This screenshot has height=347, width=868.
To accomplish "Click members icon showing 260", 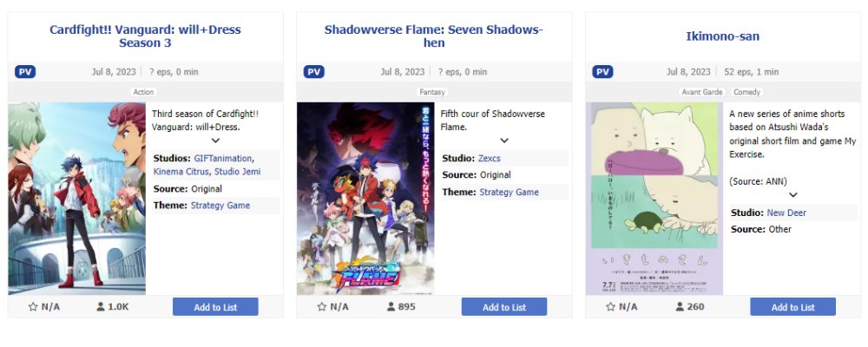I will [x=680, y=307].
